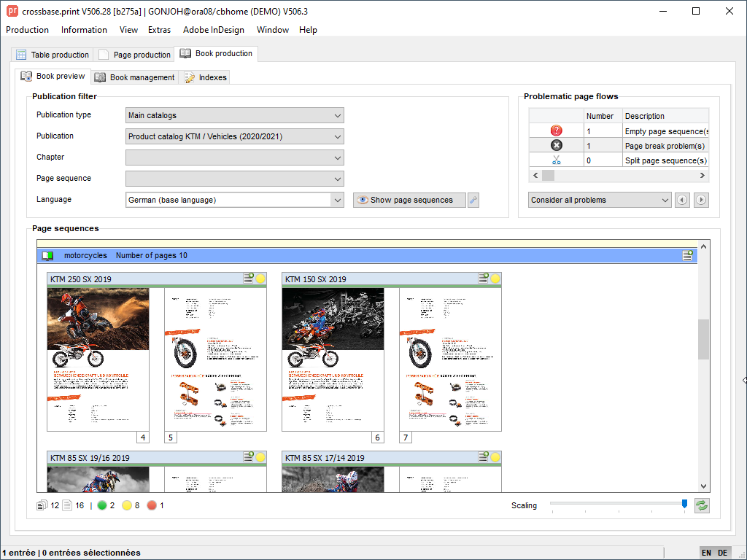Screen dimensions: 747x560
Task: Click yellow status dot of KTM 85 SX 17/14
Action: (495, 458)
